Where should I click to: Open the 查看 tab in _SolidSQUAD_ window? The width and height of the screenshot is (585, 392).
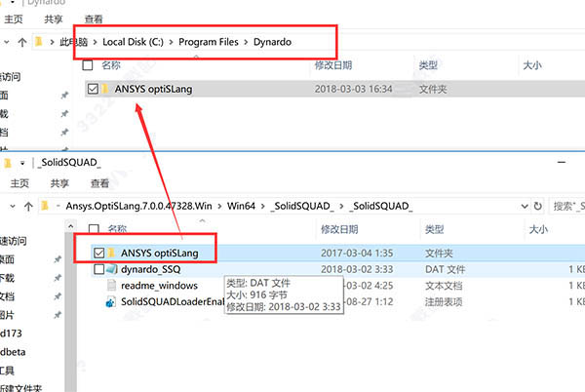pyautogui.click(x=100, y=183)
